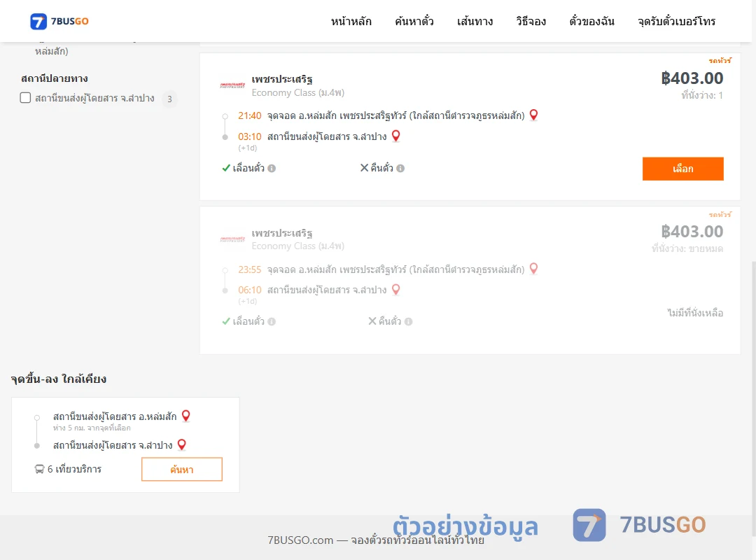
Task: Open the เส้นทาง menu item
Action: [x=475, y=21]
